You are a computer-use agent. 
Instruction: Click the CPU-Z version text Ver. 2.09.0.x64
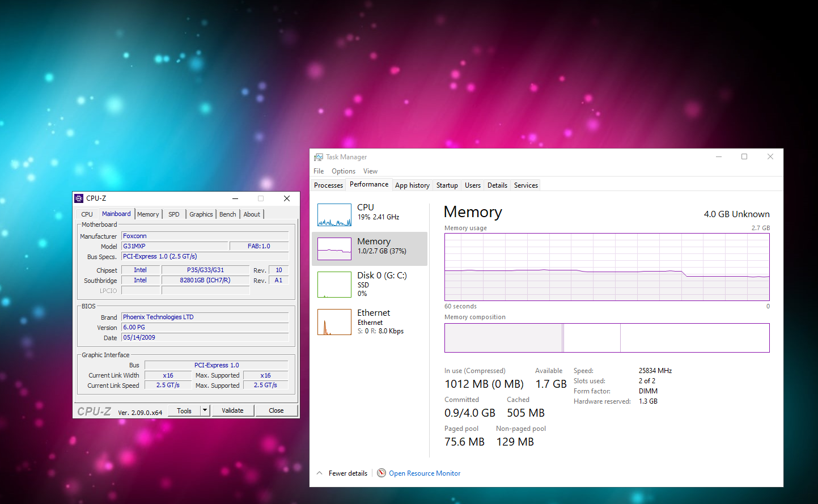(x=140, y=413)
